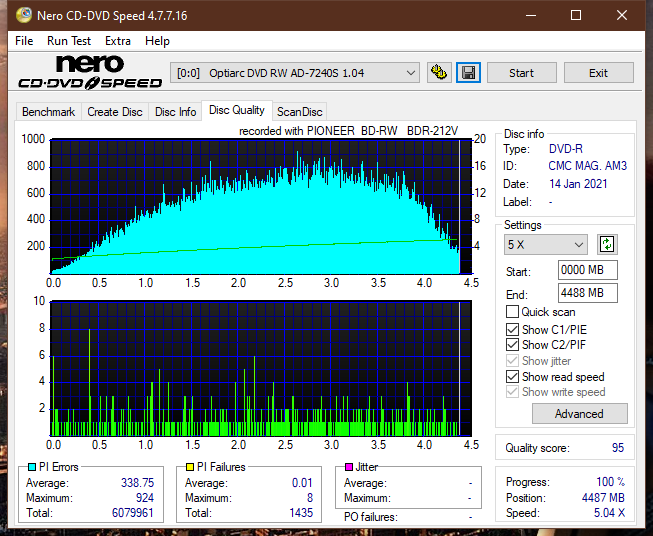Click the Start position 0000 MB field

tap(587, 270)
